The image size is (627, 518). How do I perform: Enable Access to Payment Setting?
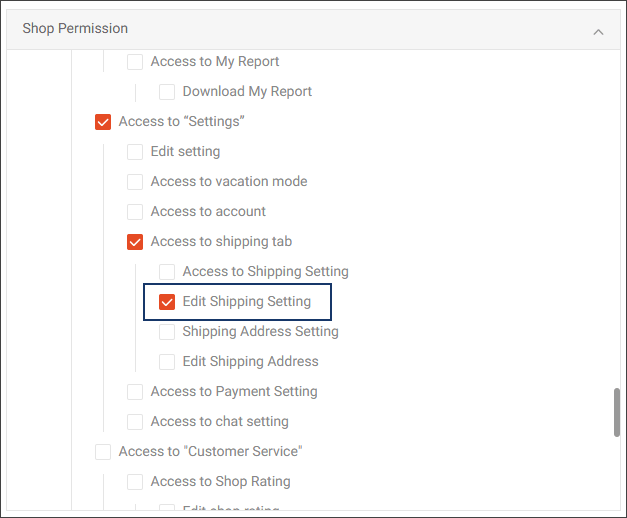[x=135, y=392]
